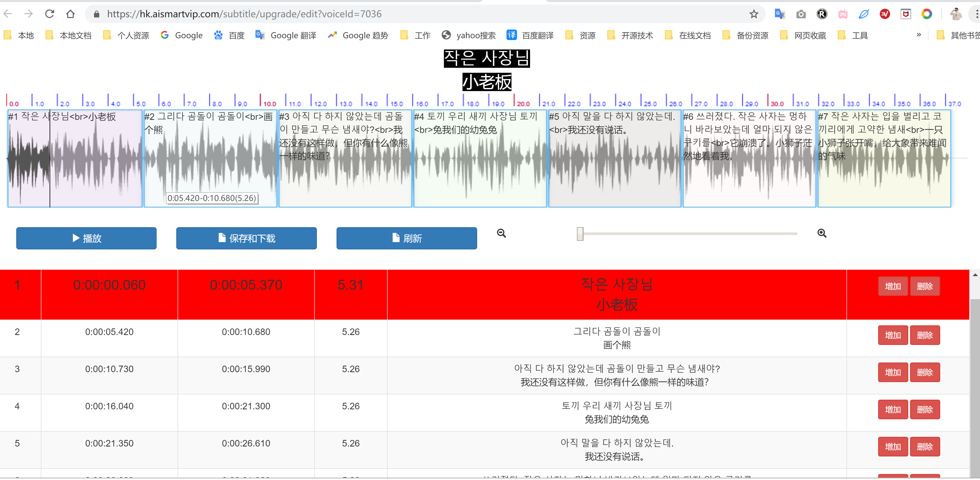Image resolution: width=980 pixels, height=480 pixels.
Task: Open the 百度 bookmark
Action: coord(229,35)
